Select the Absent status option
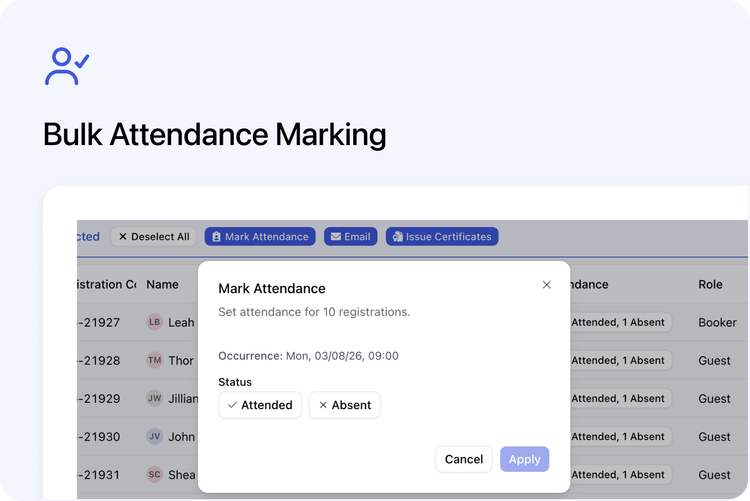The height and width of the screenshot is (501, 750). point(344,405)
